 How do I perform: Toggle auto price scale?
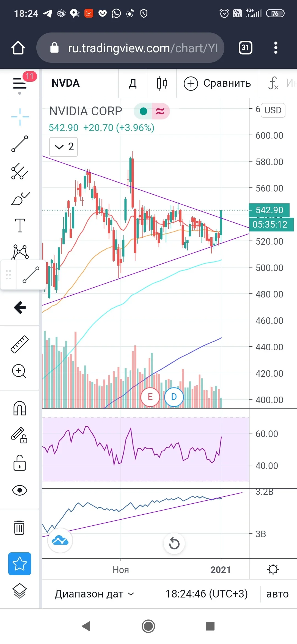click(x=277, y=594)
